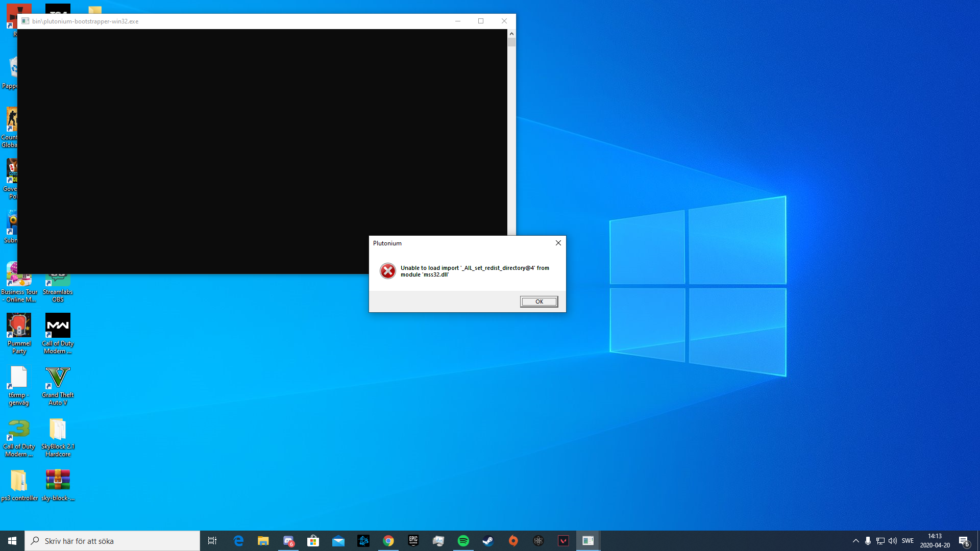980x551 pixels.
Task: Select Call of Duty Modern Warfare 3 shortcut
Action: [19, 437]
